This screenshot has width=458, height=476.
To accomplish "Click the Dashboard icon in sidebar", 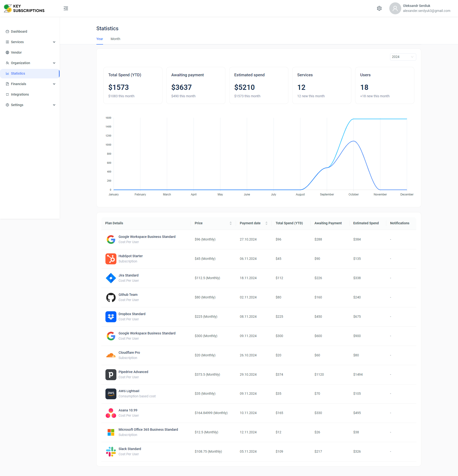I will tap(7, 31).
